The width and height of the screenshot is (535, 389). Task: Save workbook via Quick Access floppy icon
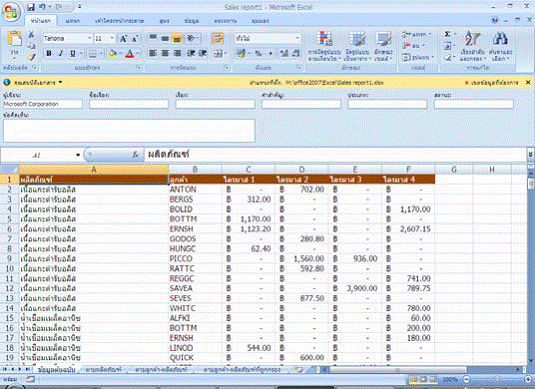(x=31, y=7)
